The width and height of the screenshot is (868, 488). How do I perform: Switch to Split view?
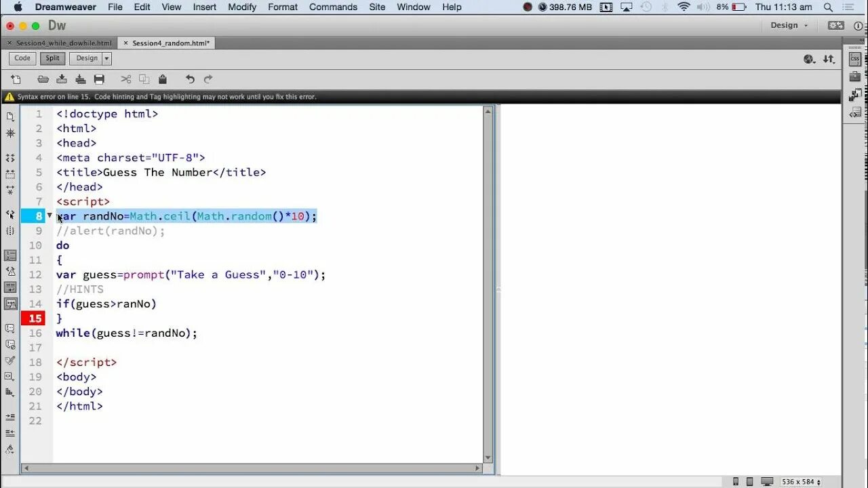(53, 58)
